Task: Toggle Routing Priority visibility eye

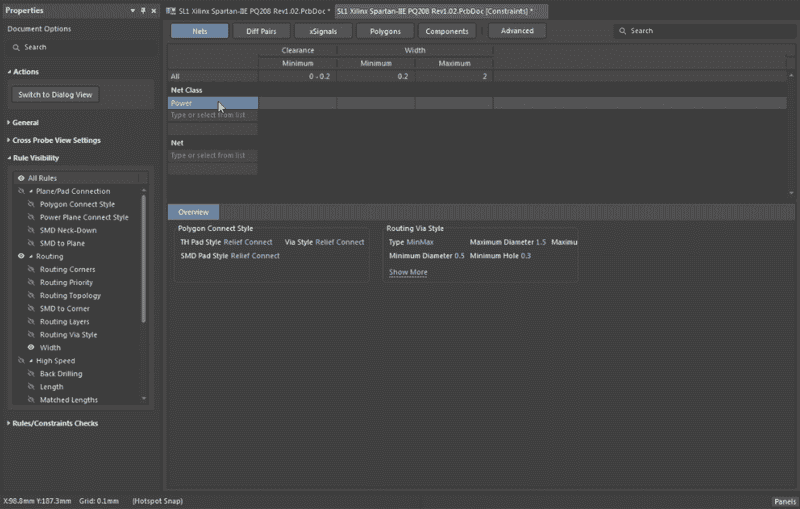Action: pyautogui.click(x=31, y=282)
